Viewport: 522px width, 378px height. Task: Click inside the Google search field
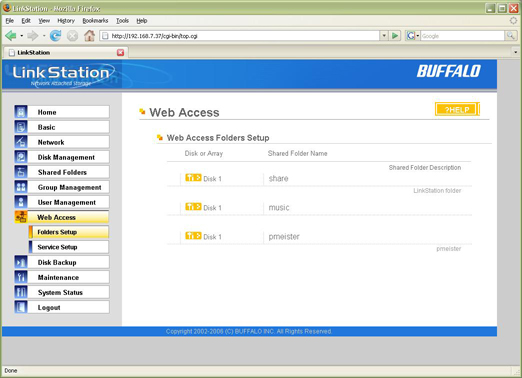point(462,36)
